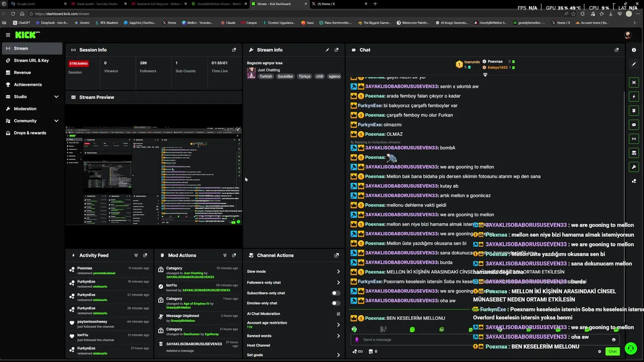Pop out the Mod Actions panel
Viewport: 644px width, 362px height.
[x=234, y=255]
